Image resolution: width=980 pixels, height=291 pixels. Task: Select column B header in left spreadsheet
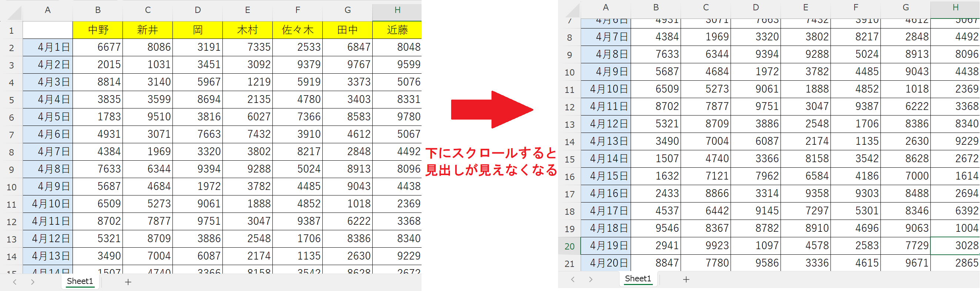point(98,10)
